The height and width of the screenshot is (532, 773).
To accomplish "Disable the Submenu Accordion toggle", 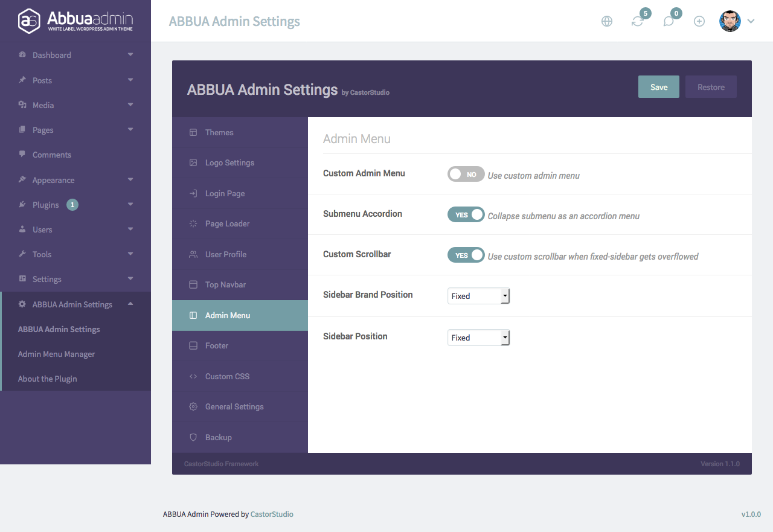I will click(466, 214).
